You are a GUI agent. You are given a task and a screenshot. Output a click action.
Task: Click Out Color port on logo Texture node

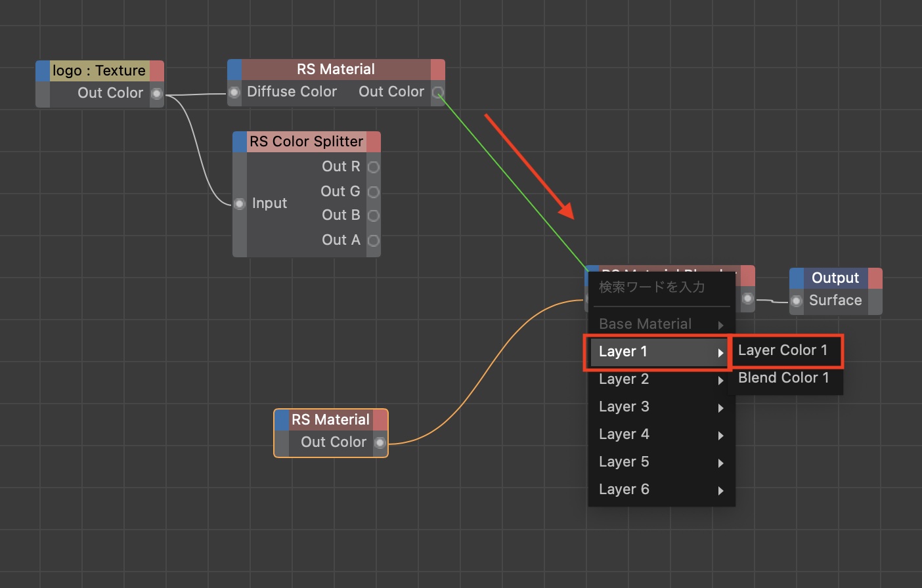click(x=156, y=94)
